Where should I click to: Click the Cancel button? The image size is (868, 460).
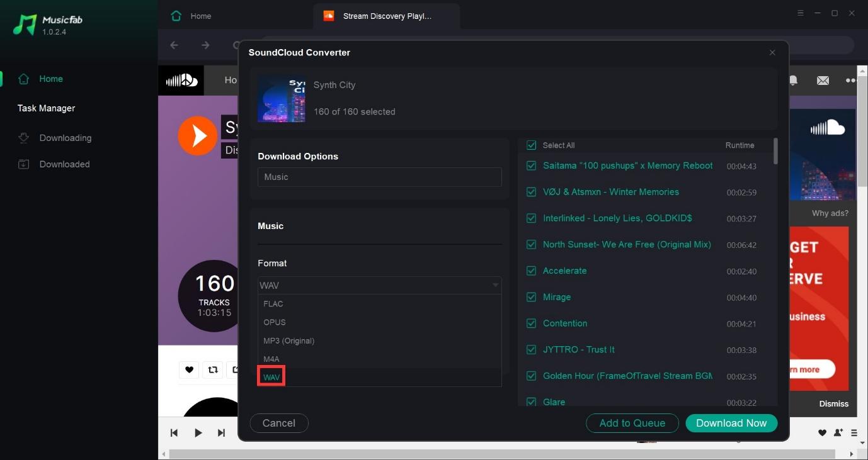279,423
